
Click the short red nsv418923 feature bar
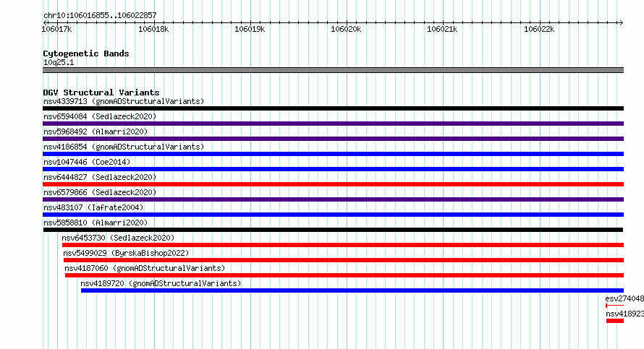click(615, 321)
